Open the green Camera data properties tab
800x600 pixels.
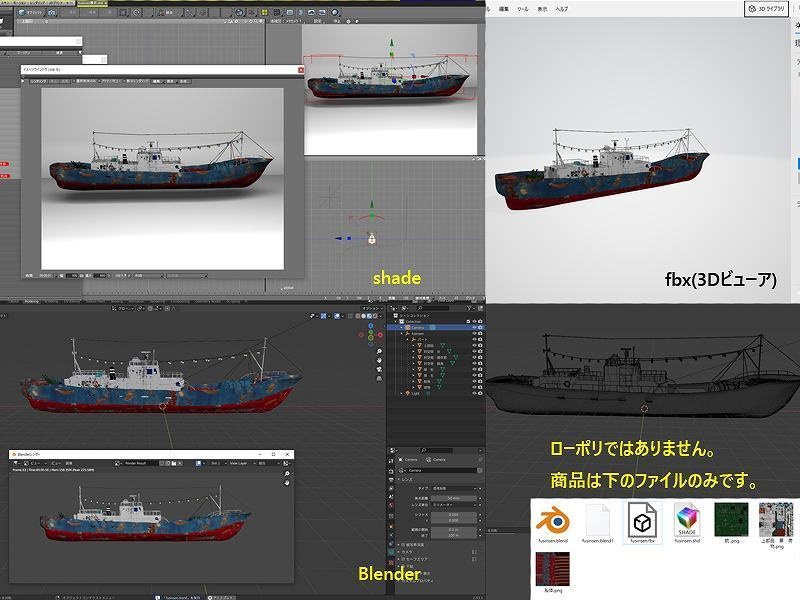click(391, 552)
